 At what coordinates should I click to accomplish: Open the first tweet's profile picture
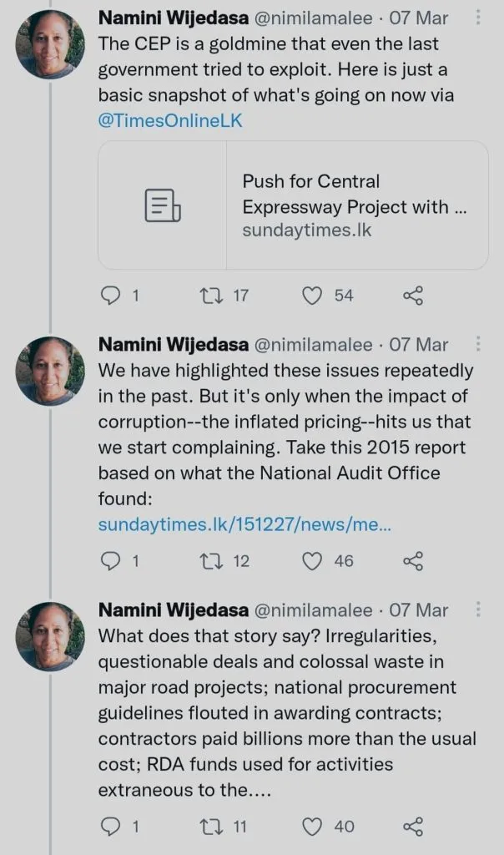point(50,44)
